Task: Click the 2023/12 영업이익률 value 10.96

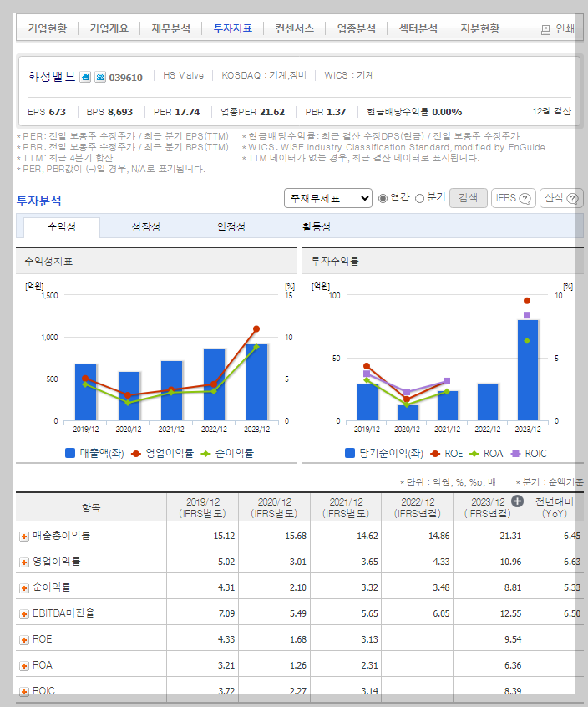Action: tap(510, 562)
